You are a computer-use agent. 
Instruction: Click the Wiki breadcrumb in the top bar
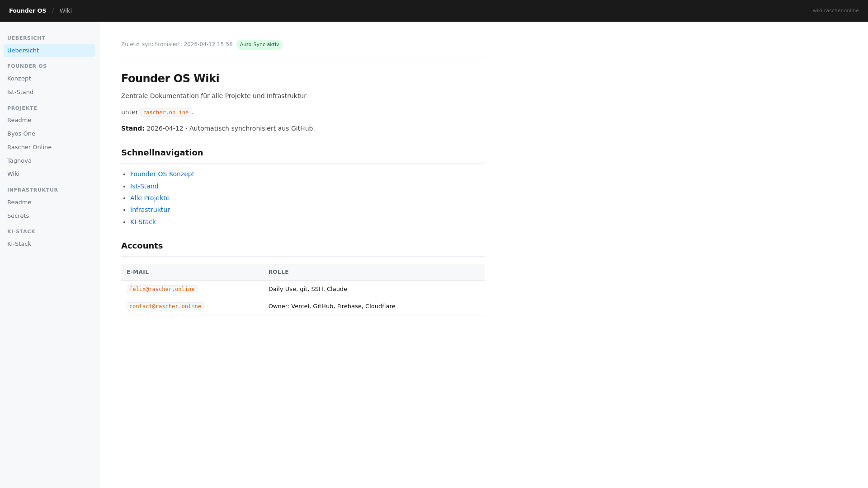pyautogui.click(x=66, y=11)
